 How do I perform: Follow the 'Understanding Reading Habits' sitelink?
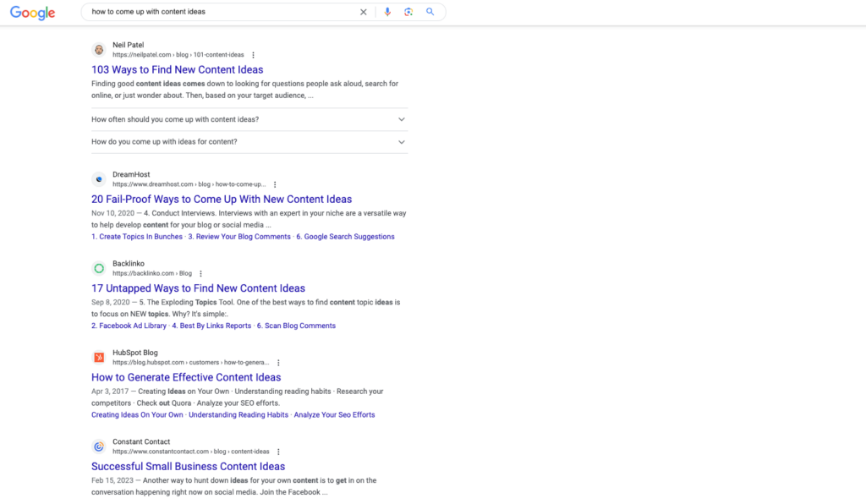coord(238,415)
